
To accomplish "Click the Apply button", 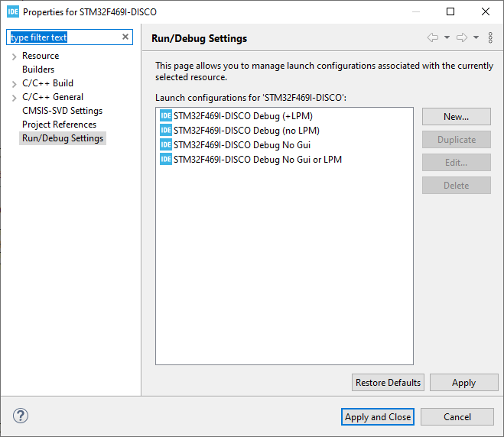I will pyautogui.click(x=463, y=383).
